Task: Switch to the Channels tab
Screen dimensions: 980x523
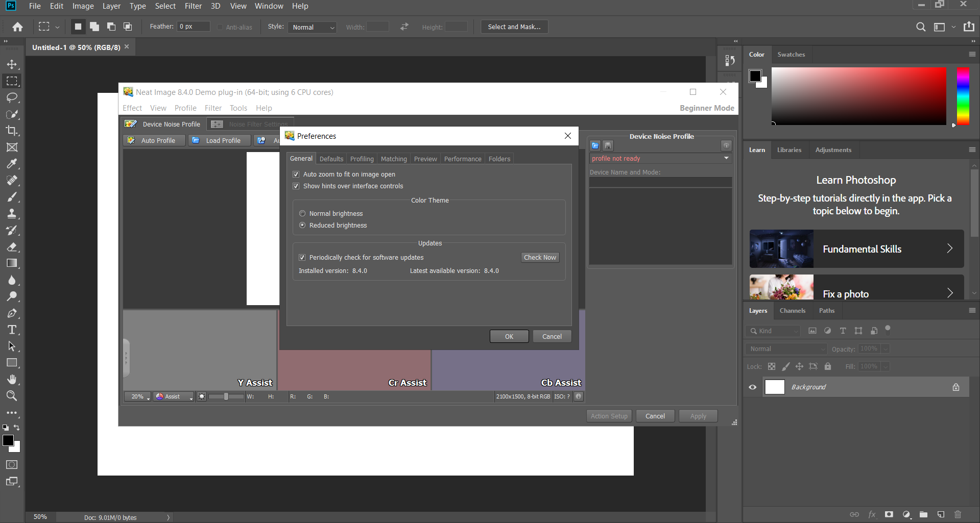Action: pos(793,311)
